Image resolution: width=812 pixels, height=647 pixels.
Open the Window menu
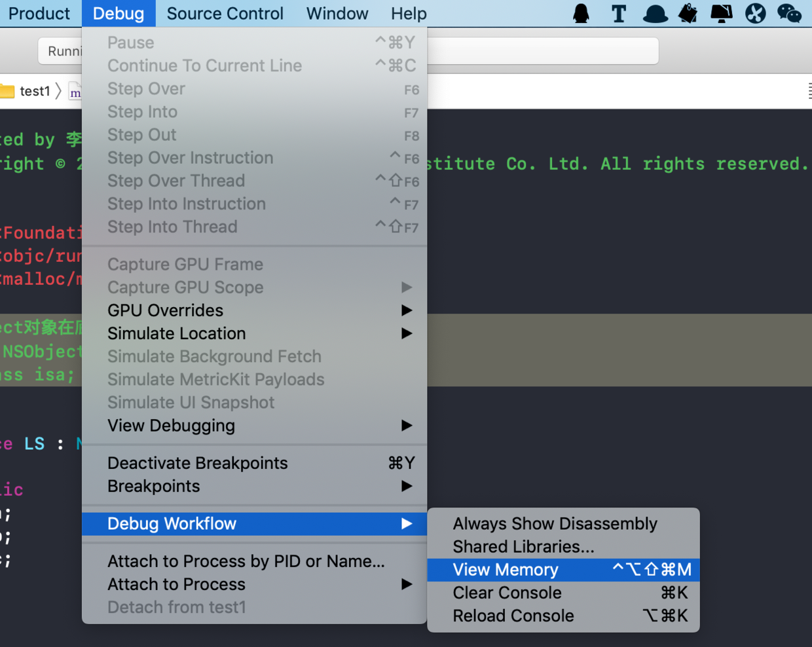(337, 13)
